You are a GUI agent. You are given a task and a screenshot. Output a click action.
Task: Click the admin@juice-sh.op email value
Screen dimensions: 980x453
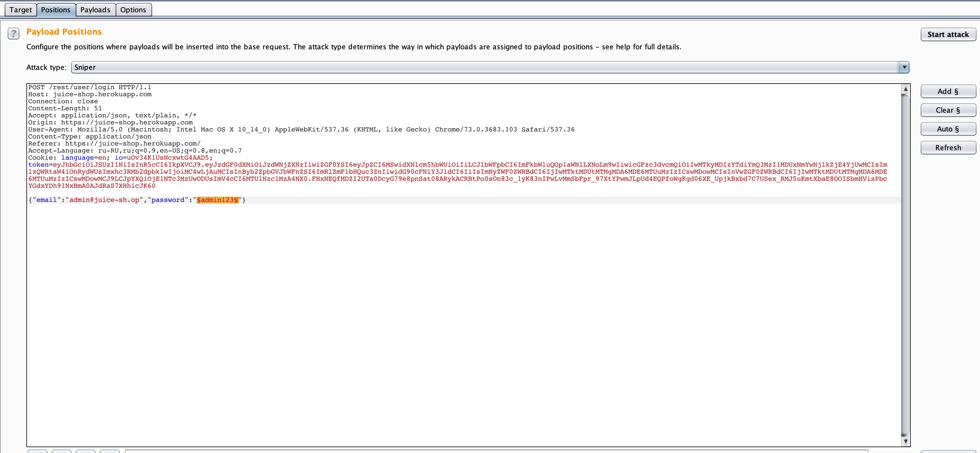(104, 200)
